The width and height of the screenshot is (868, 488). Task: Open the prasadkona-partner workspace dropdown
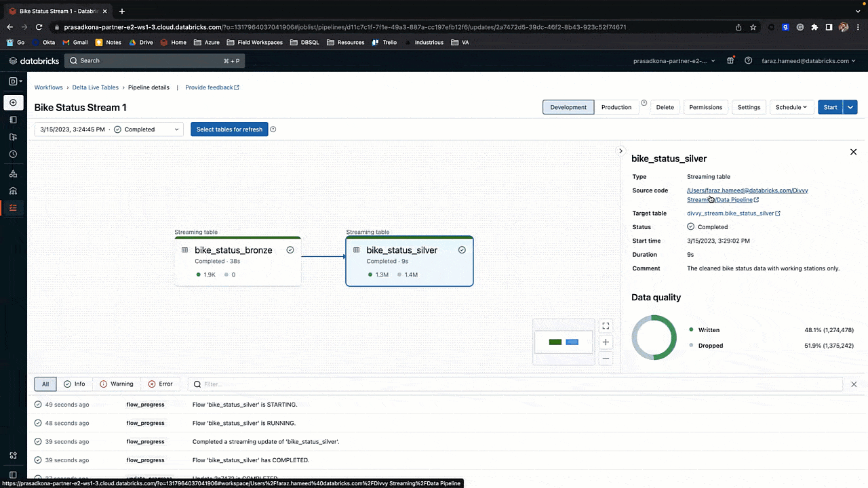tap(674, 61)
